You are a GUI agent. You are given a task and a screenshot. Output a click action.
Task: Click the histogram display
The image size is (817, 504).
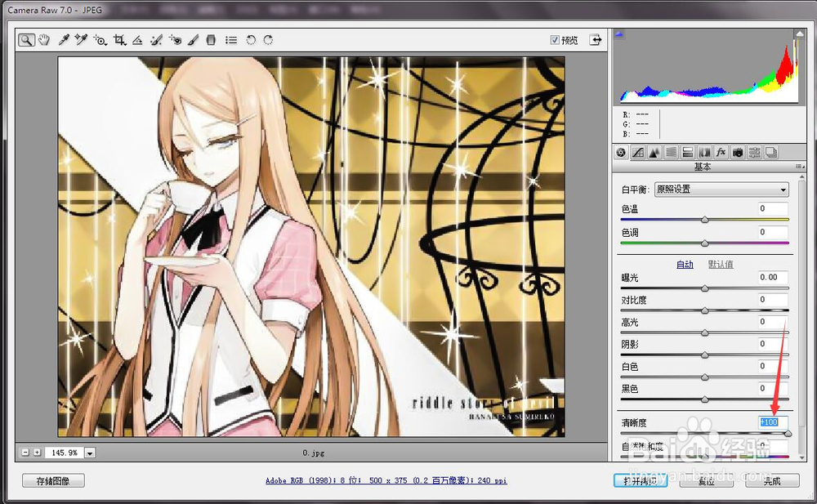(708, 67)
